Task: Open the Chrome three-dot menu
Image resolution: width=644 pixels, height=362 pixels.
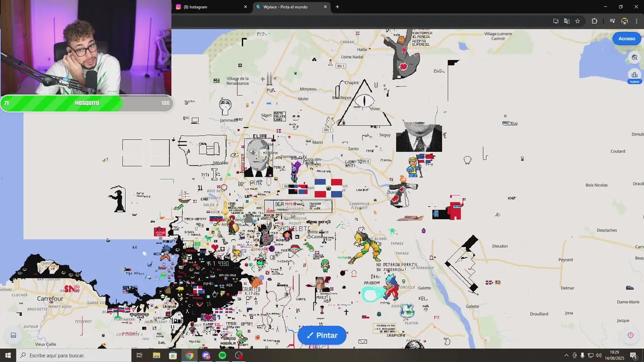Action: click(x=637, y=21)
